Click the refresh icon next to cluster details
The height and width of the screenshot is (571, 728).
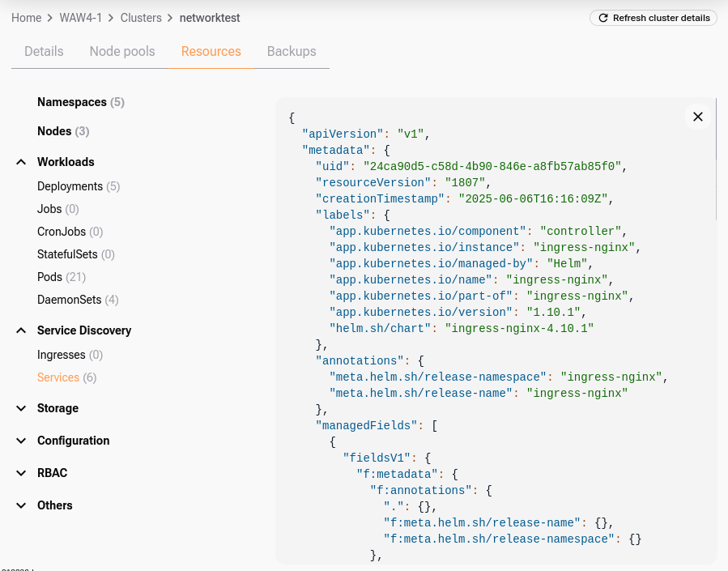click(x=602, y=17)
